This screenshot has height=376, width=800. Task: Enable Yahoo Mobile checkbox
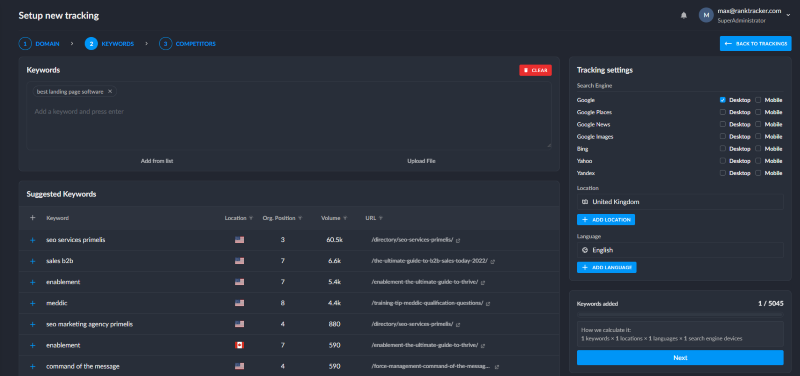coord(758,161)
